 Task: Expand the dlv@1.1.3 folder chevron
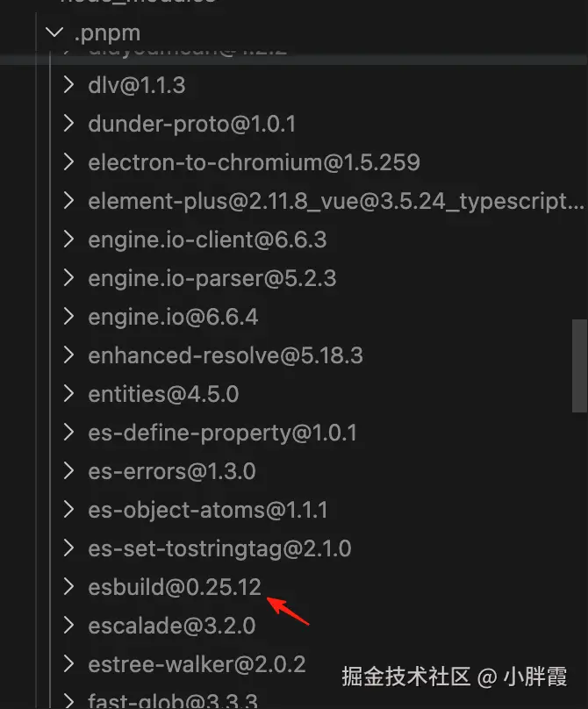point(68,86)
